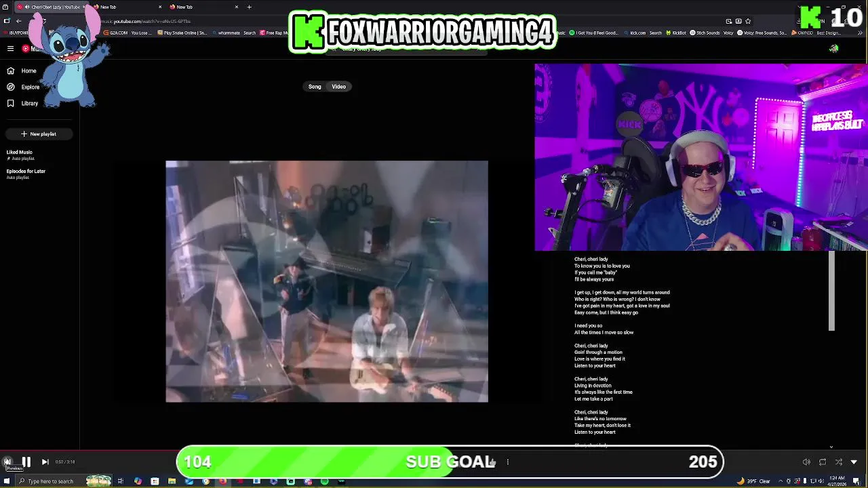The height and width of the screenshot is (488, 868).
Task: Go to the previous track
Action: [7, 462]
